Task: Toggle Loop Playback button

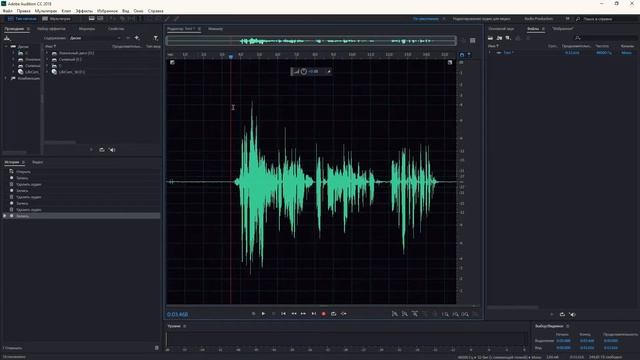Action: [334, 314]
